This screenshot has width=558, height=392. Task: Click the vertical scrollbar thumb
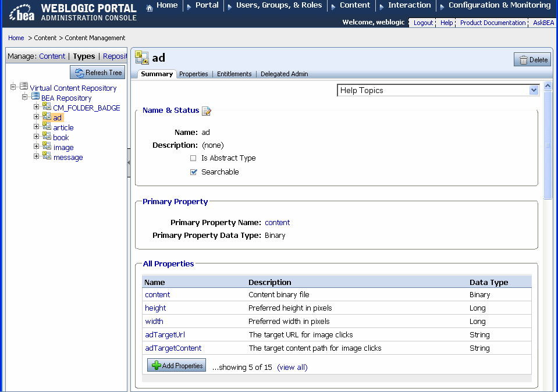(548, 145)
